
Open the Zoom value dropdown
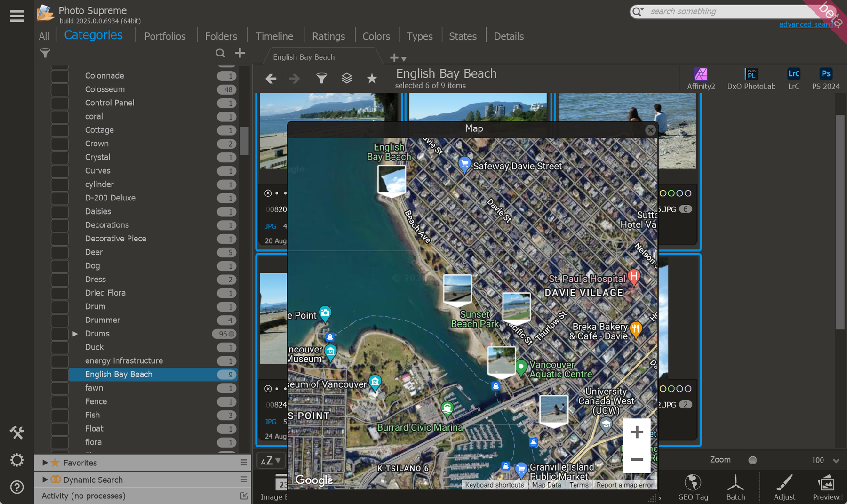click(x=836, y=461)
